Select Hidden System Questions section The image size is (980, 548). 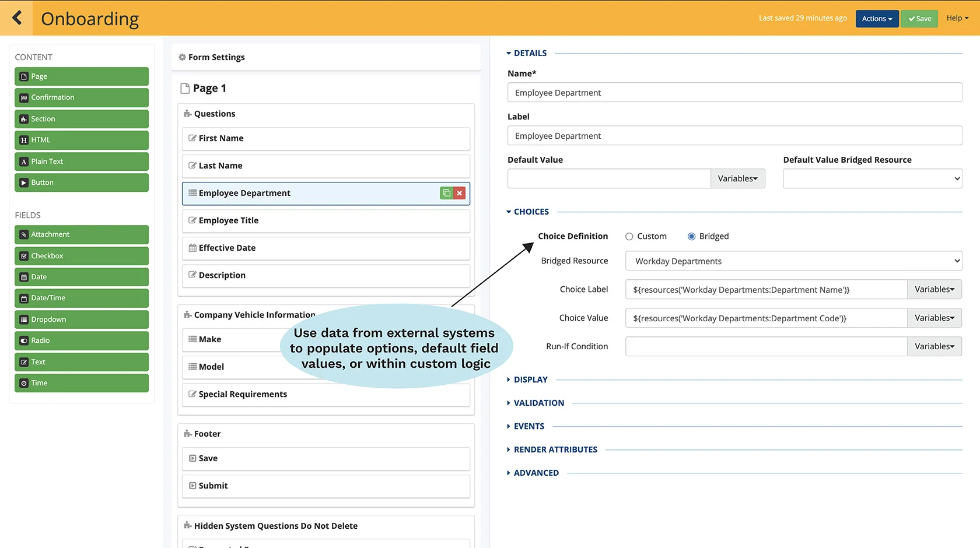(275, 526)
